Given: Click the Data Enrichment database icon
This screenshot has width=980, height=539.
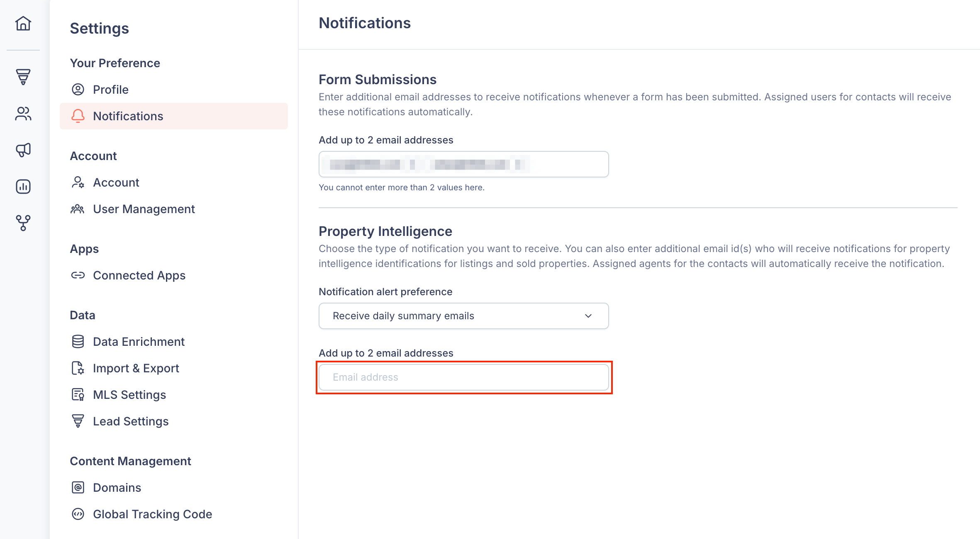Looking at the screenshot, I should (x=78, y=342).
